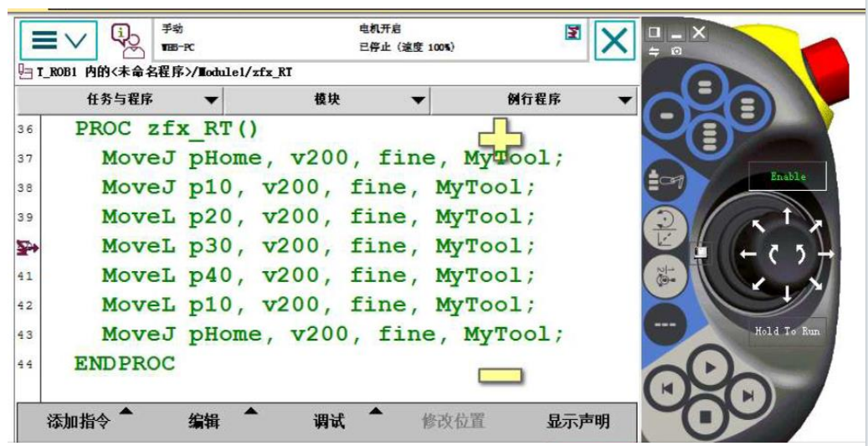Toggle the Enable device button
This screenshot has height=446, width=868.
[x=787, y=177]
